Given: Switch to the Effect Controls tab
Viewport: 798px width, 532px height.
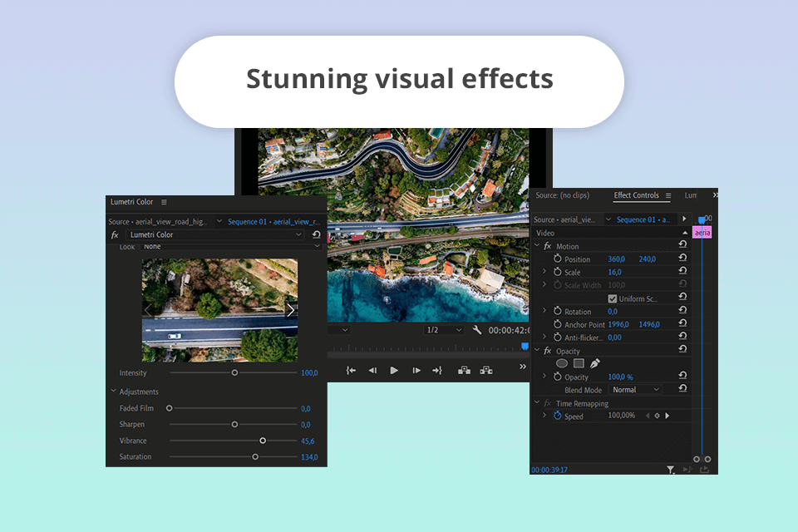Looking at the screenshot, I should pyautogui.click(x=636, y=195).
